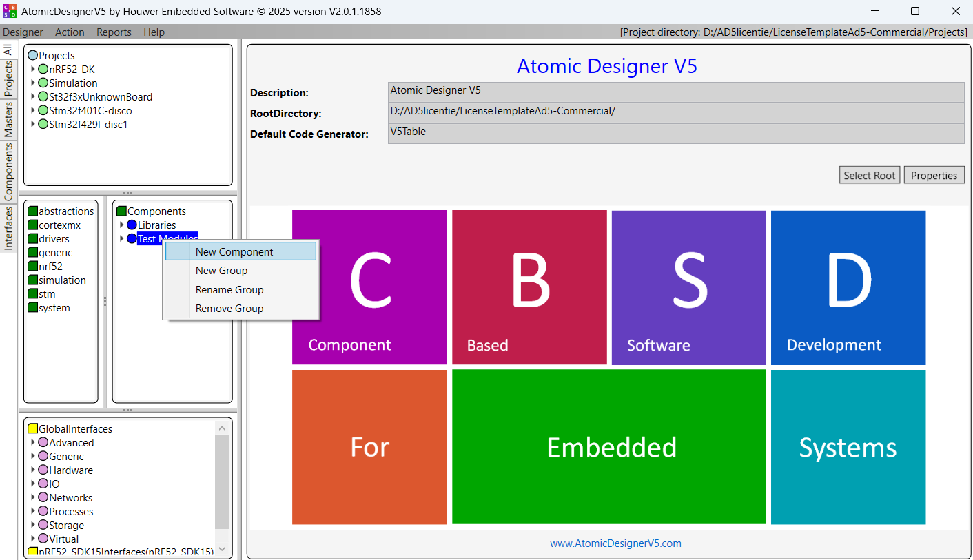Screen dimensions: 973x560
Task: Click the pink Networks interface icon
Action: tap(43, 498)
